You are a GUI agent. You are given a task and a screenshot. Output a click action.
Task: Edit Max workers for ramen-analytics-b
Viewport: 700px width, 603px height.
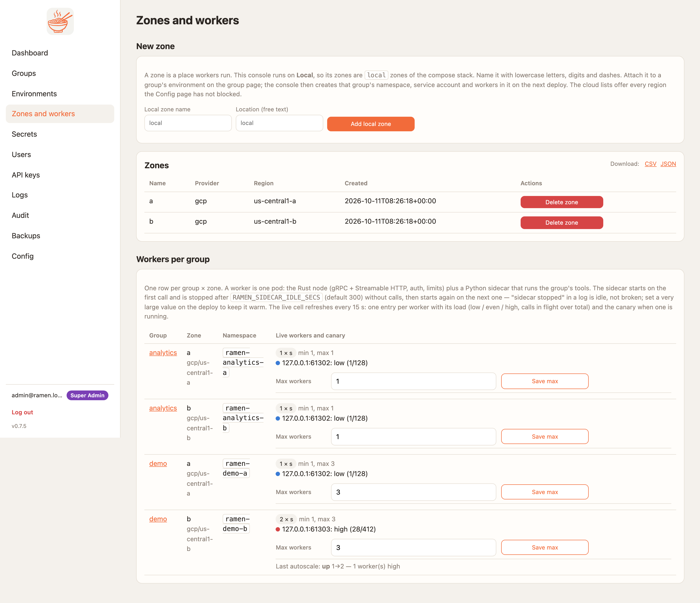click(x=413, y=437)
